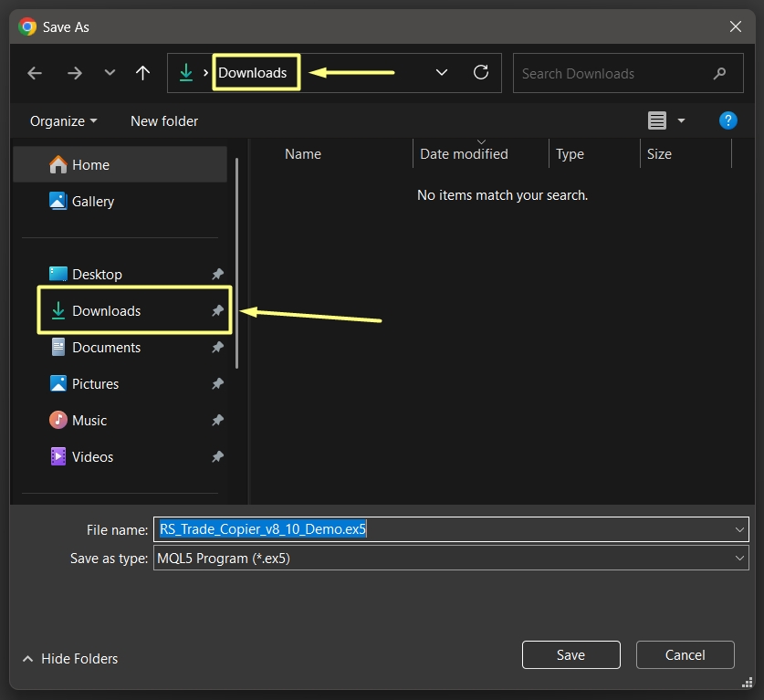Screen dimensions: 764x700
Task: Unpin Desktop using its pin icon
Action: (217, 274)
